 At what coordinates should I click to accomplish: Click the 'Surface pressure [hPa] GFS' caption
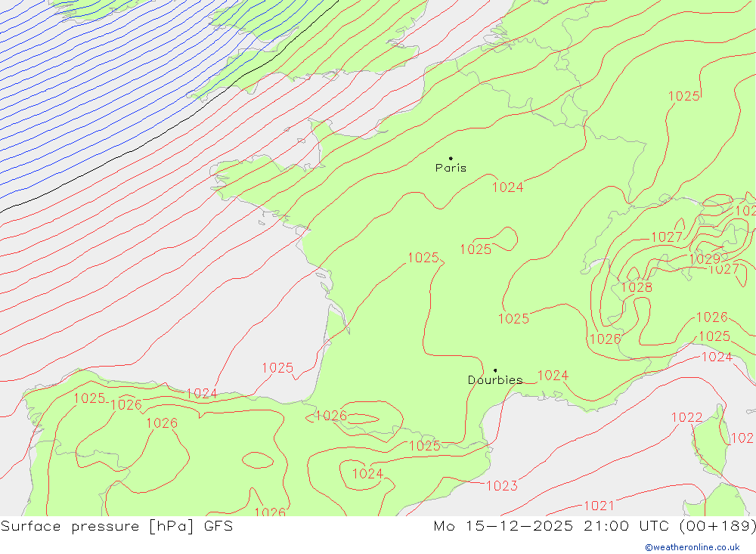point(116,526)
